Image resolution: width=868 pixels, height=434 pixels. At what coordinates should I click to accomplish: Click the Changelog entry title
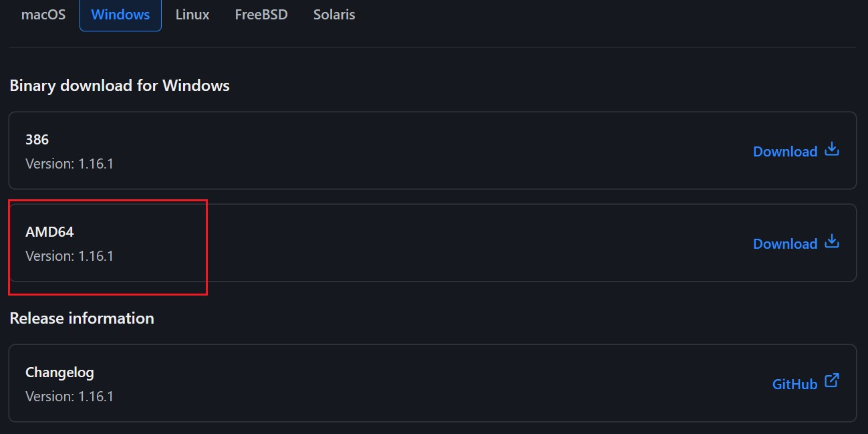(59, 372)
